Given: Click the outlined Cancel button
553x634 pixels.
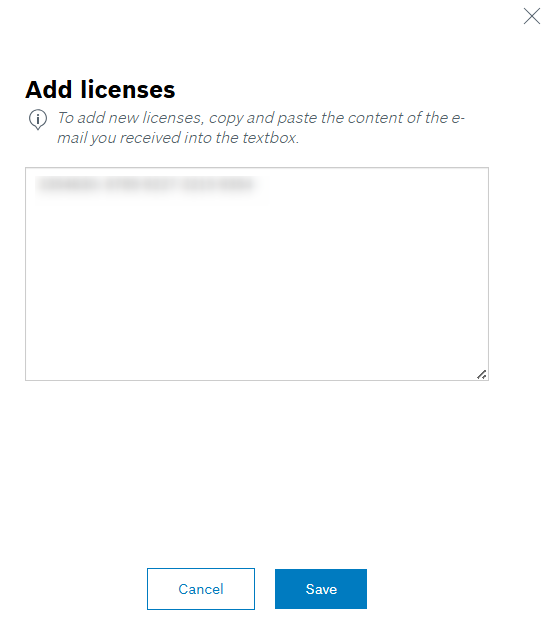Looking at the screenshot, I should [201, 589].
